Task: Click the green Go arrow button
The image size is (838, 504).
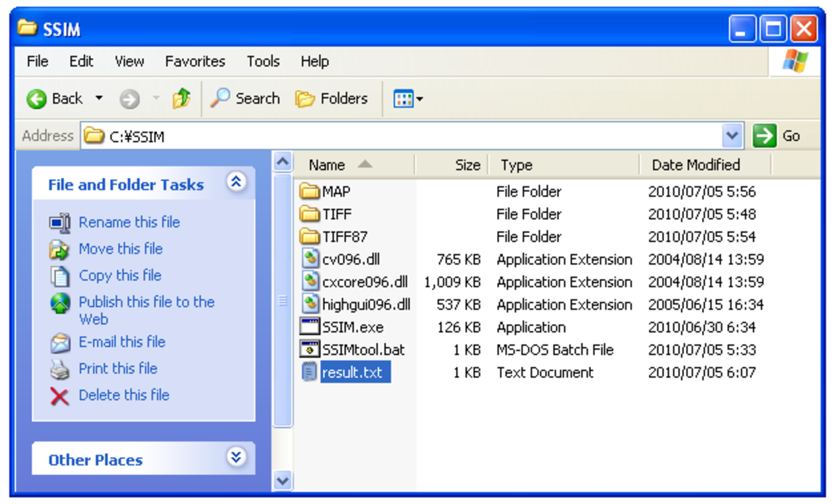Action: pyautogui.click(x=765, y=136)
